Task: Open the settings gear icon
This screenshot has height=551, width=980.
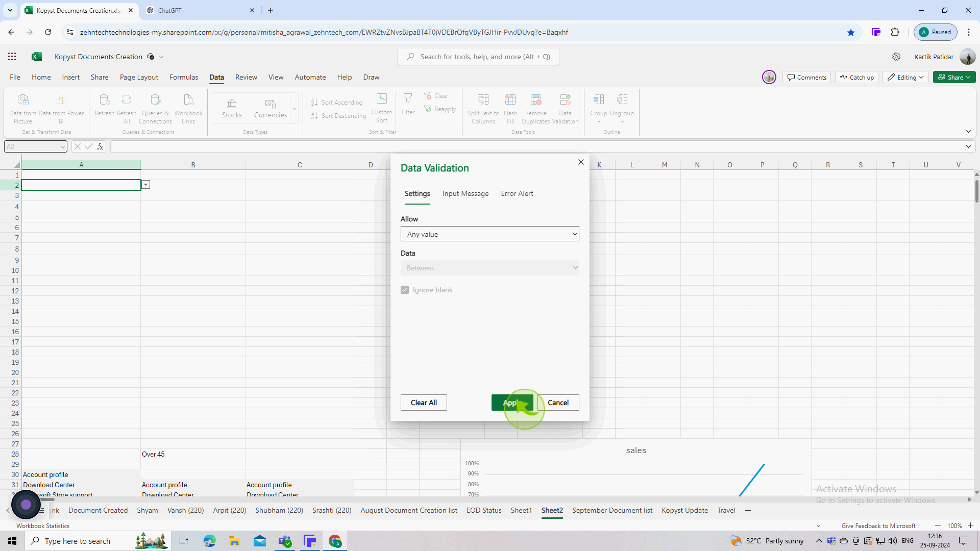Action: coord(896,57)
